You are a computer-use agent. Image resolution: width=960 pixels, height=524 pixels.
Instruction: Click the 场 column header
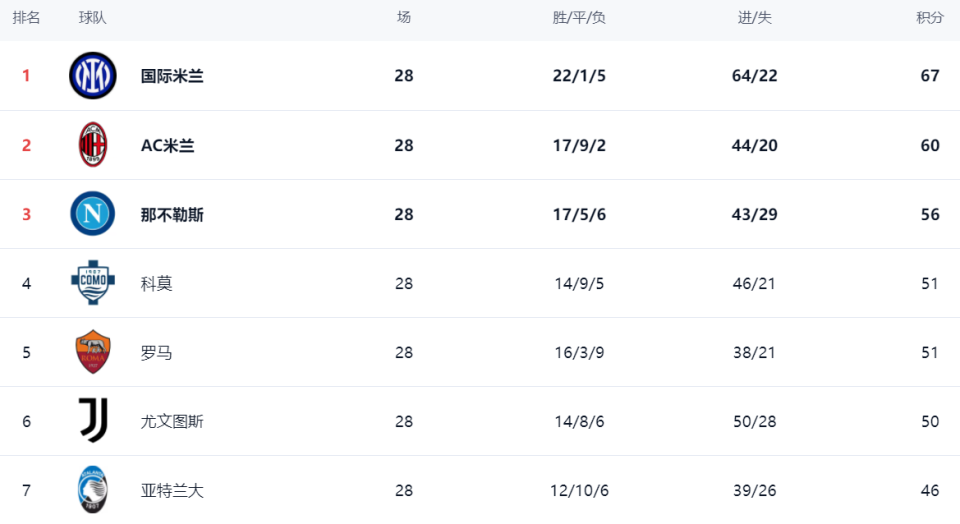pos(403,18)
